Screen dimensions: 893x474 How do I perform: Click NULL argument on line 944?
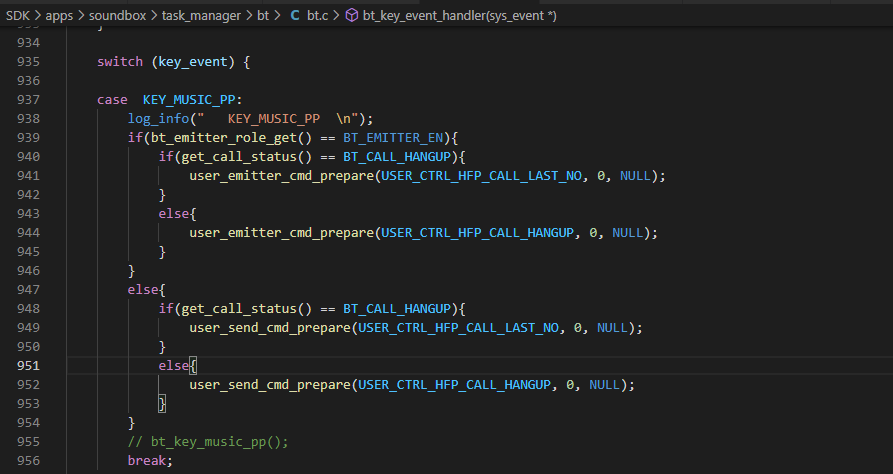[x=627, y=232]
